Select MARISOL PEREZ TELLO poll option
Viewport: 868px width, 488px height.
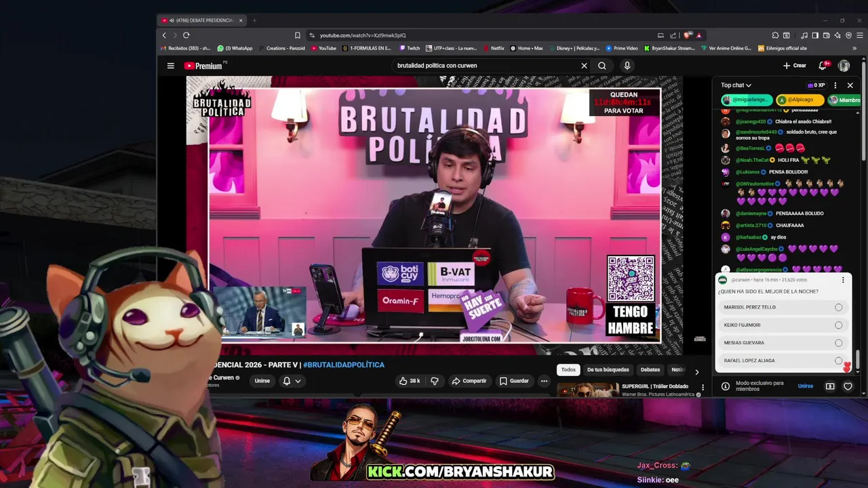(x=783, y=307)
